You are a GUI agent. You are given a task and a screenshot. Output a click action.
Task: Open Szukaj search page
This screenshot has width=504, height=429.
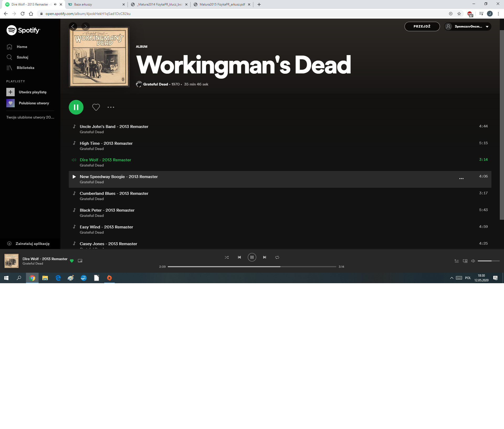[18, 57]
